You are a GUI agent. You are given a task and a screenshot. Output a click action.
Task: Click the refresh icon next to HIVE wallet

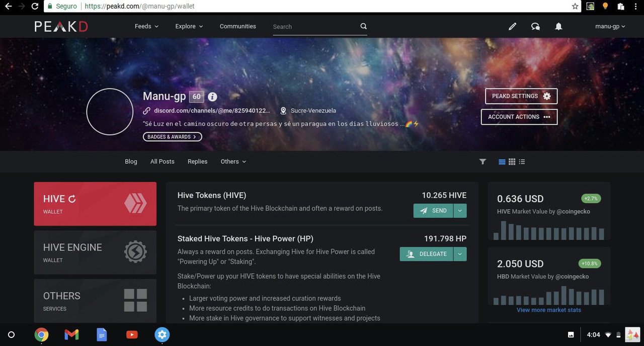pyautogui.click(x=72, y=199)
